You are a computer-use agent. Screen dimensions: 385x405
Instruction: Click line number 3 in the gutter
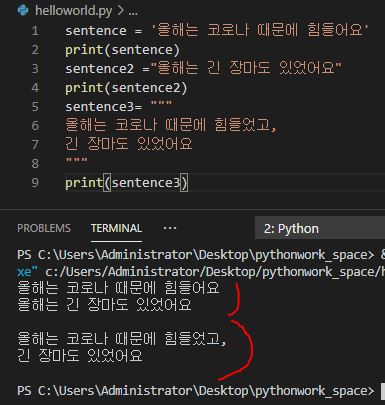(x=35, y=69)
